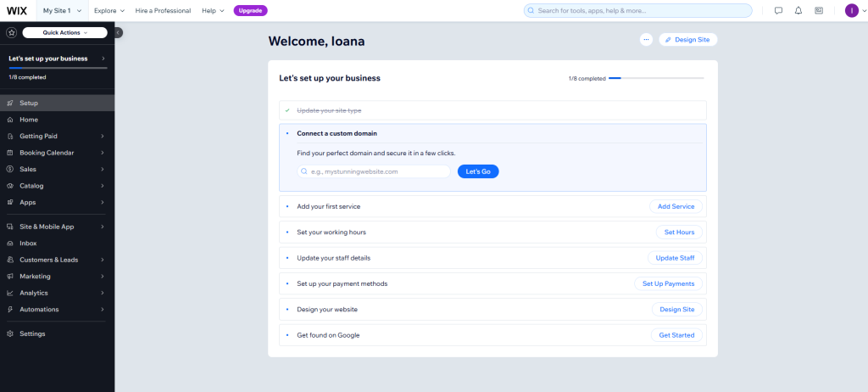Open the My Site 1 dropdown

[x=62, y=10]
